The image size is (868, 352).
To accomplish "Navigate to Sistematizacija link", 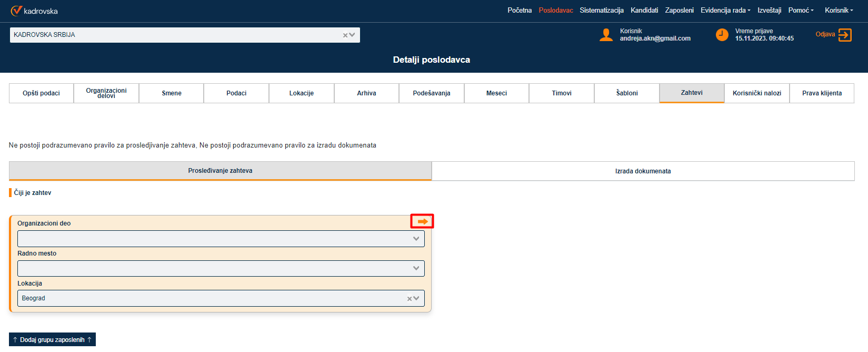I will coord(601,11).
